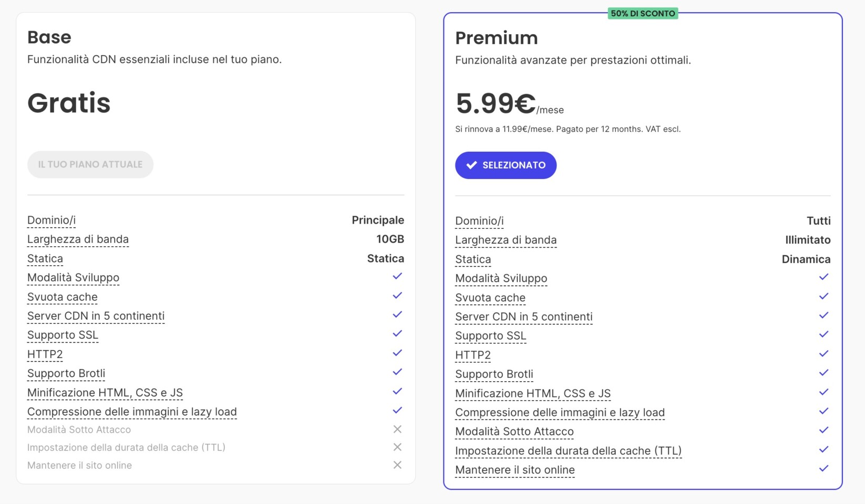Image resolution: width=865 pixels, height=504 pixels.
Task: Click Larghezza di banda in Base plan
Action: (78, 239)
